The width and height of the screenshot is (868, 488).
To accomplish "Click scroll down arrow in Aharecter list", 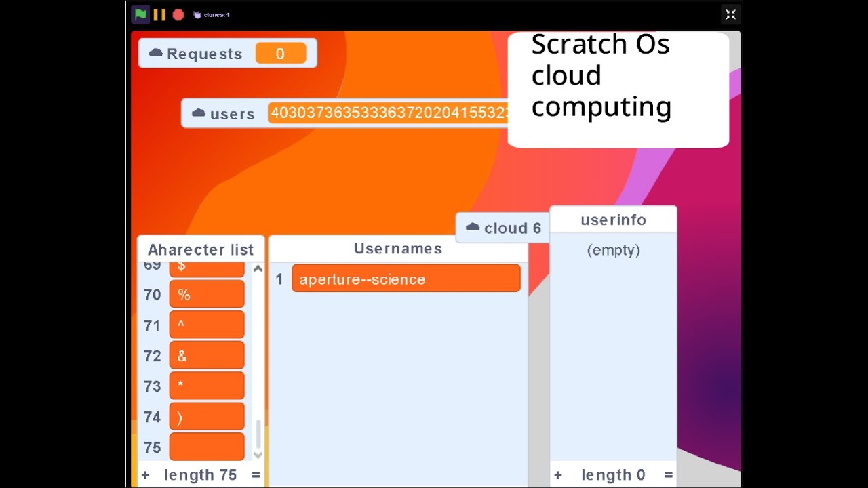I will 258,455.
